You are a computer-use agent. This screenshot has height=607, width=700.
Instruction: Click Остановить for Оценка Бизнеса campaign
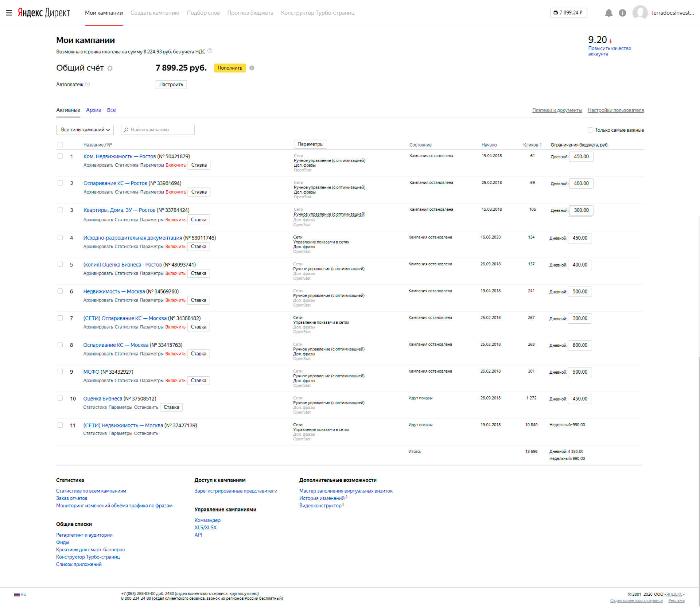tap(146, 408)
